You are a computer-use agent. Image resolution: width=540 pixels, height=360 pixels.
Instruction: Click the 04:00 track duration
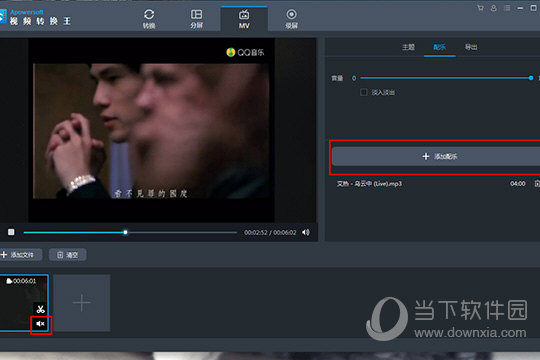(x=518, y=184)
